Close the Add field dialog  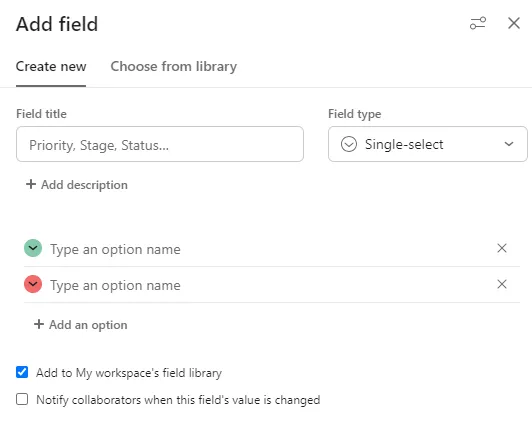[x=514, y=23]
